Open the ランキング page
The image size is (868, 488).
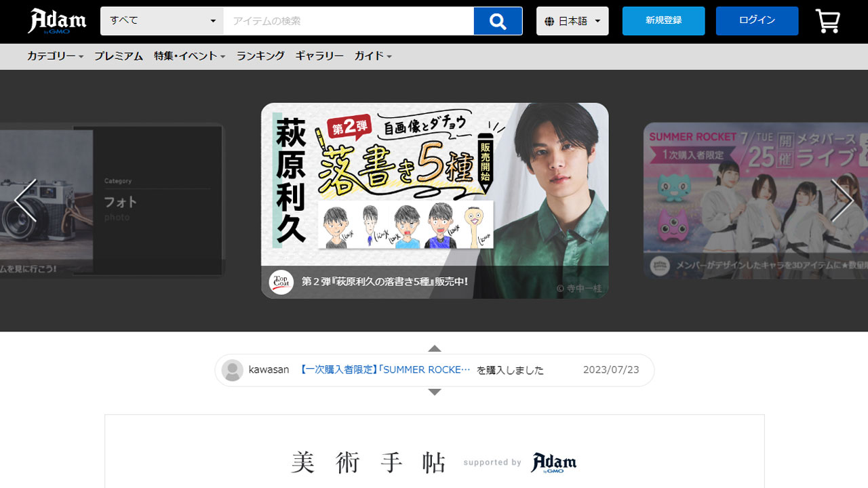point(260,56)
